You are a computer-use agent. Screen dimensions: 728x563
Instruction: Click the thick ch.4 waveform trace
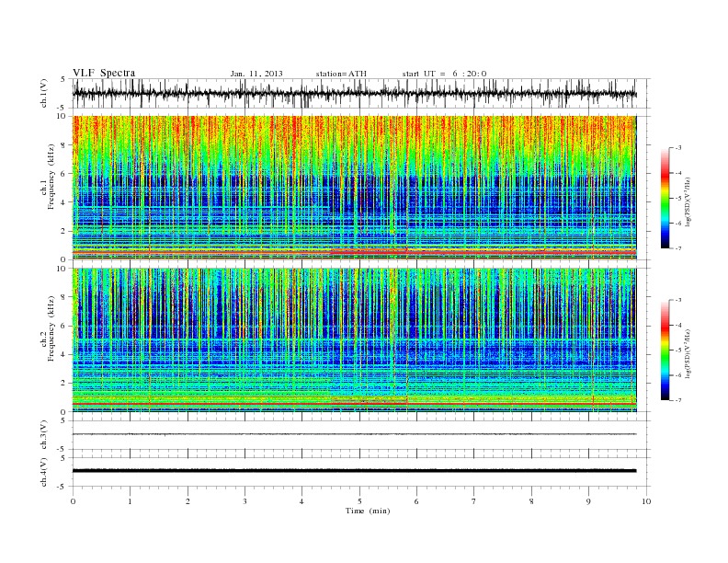click(x=354, y=471)
